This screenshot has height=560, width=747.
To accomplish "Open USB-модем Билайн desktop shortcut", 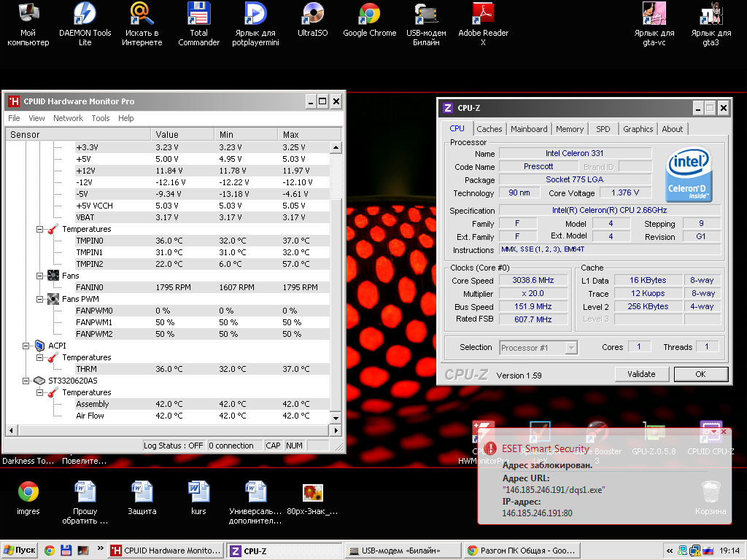I will (426, 15).
